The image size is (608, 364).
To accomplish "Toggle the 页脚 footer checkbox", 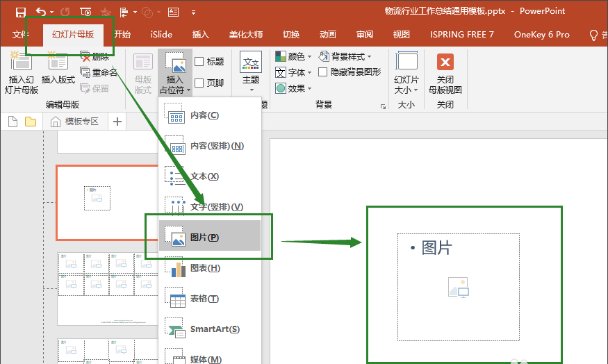I will (x=199, y=83).
